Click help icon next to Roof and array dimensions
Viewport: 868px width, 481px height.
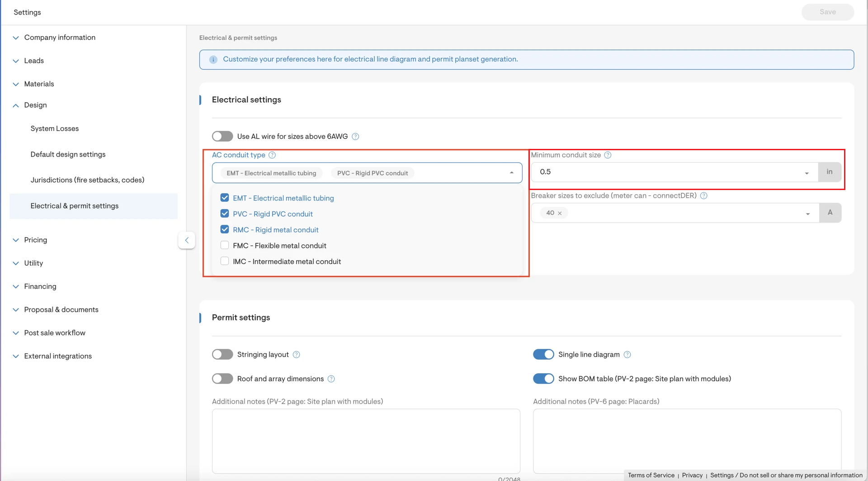pyautogui.click(x=331, y=379)
